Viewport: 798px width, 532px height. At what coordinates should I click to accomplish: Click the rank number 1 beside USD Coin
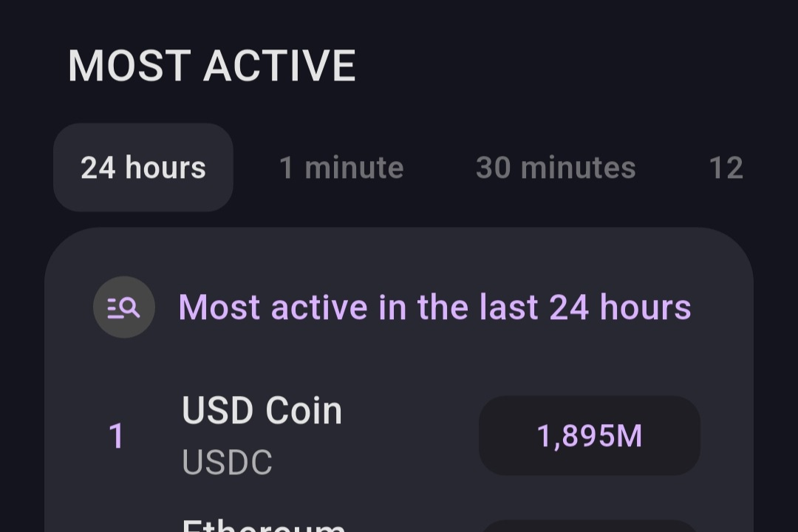click(x=116, y=437)
